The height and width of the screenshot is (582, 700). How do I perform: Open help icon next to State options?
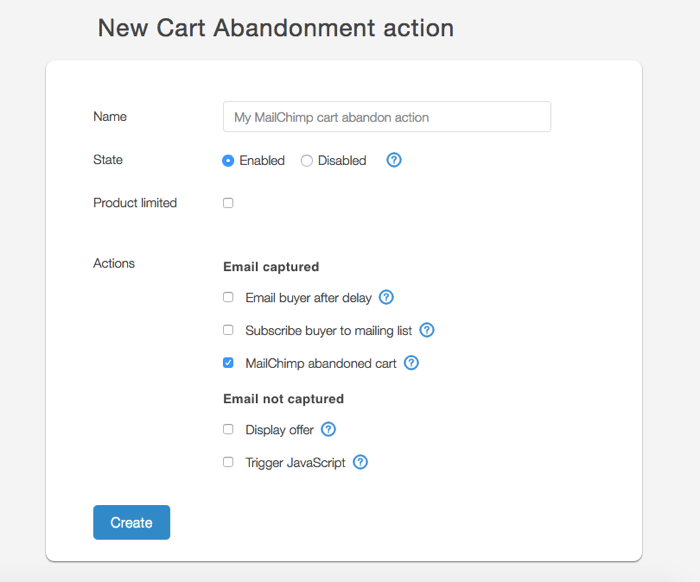[x=394, y=160]
